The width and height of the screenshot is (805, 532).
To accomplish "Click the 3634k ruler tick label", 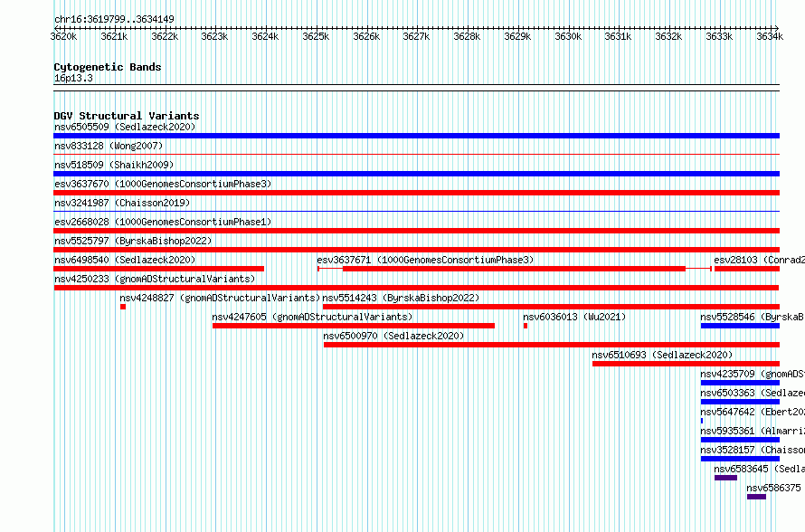I will (x=770, y=36).
